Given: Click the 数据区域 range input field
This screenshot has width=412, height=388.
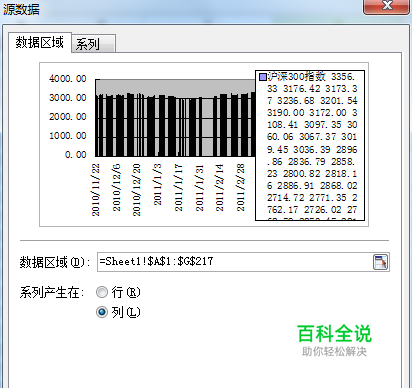Looking at the screenshot, I should pyautogui.click(x=243, y=262).
